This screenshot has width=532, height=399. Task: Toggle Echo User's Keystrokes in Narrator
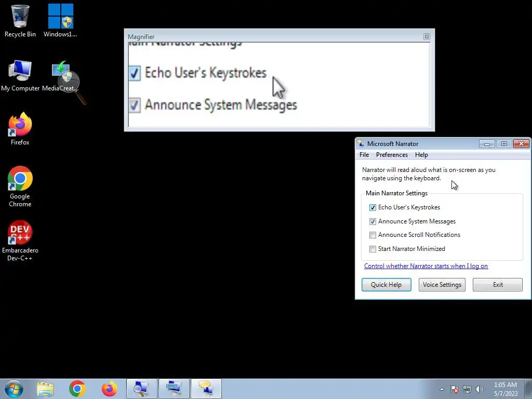click(x=373, y=207)
